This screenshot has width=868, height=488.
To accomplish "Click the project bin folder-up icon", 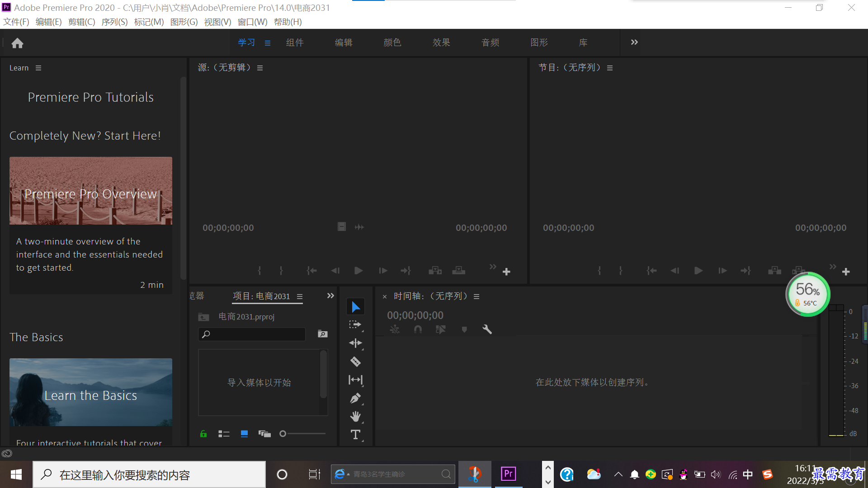I will (x=203, y=317).
